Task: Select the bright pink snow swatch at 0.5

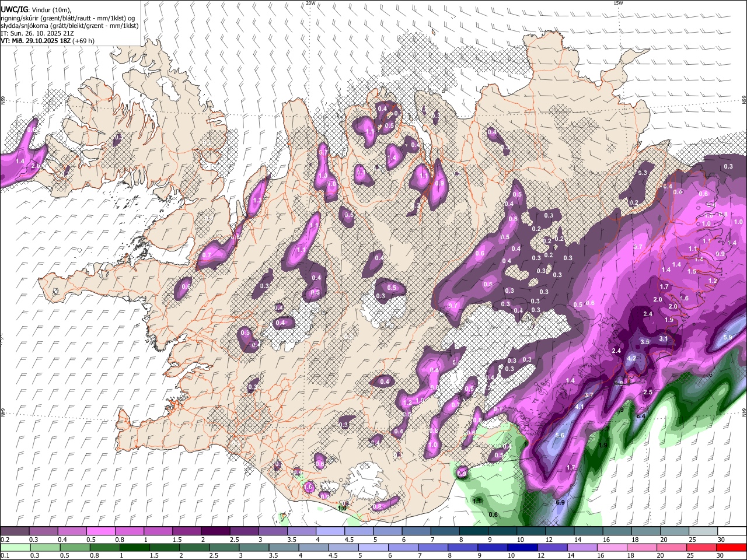Action: (100, 531)
